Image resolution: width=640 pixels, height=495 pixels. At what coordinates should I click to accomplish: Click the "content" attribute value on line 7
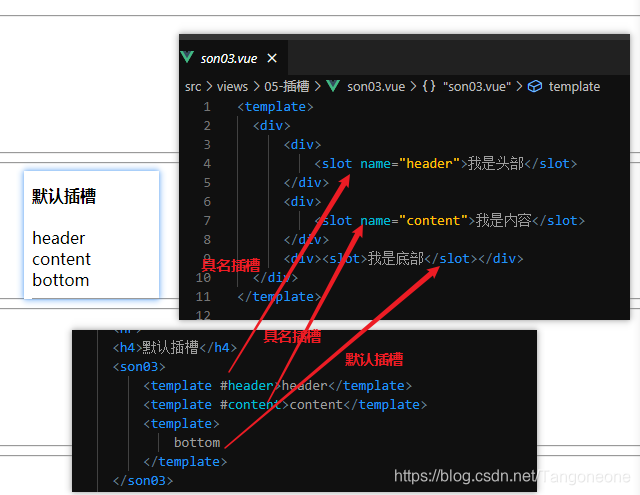[x=433, y=221]
